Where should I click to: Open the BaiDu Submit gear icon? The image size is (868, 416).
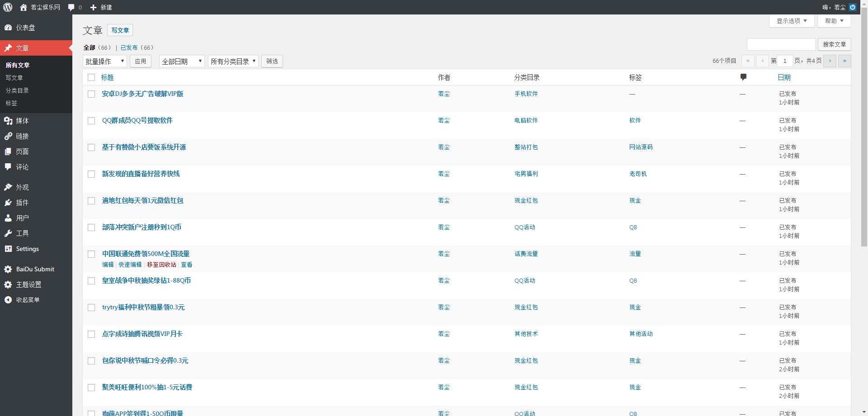point(8,269)
